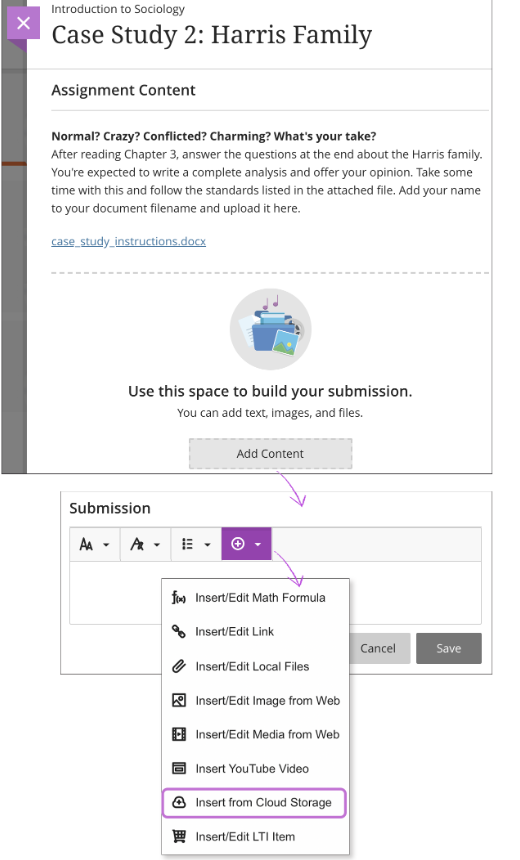This screenshot has height=860, width=520.
Task: Click the bulleted list icon
Action: coord(188,544)
